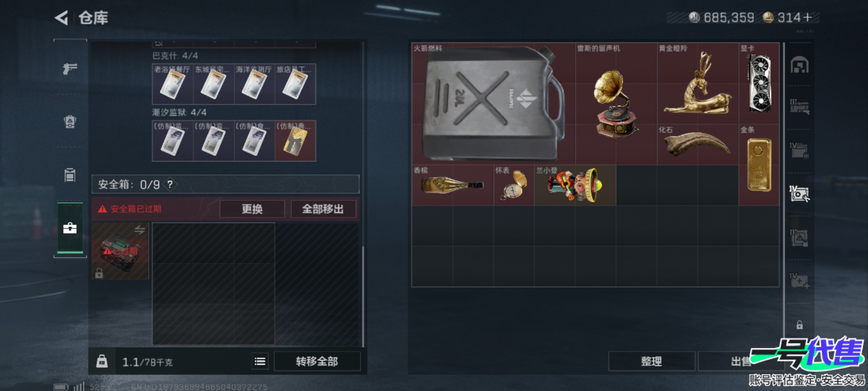Screen dimensions: 868x391
Task: Click the swap arrows on expired safe box
Action: (140, 230)
